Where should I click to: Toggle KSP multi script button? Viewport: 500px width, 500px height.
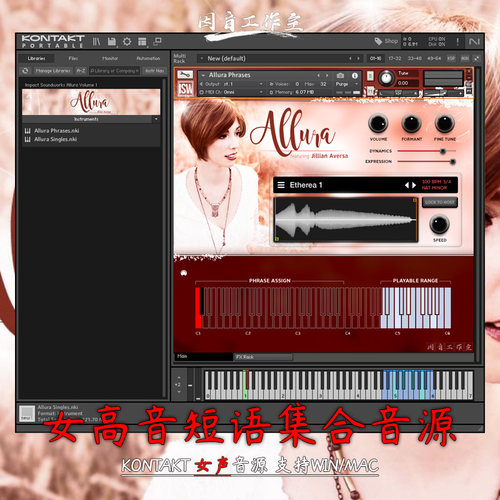[451, 58]
